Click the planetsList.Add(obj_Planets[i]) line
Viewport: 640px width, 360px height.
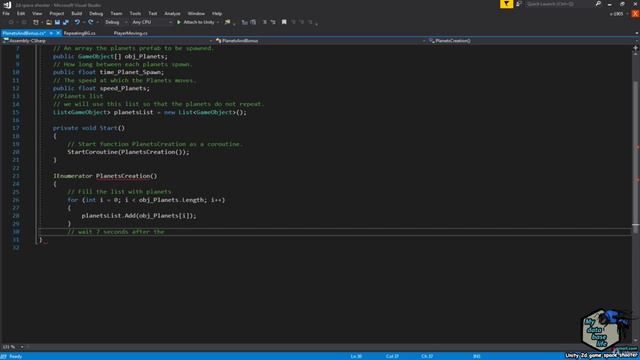click(139, 216)
